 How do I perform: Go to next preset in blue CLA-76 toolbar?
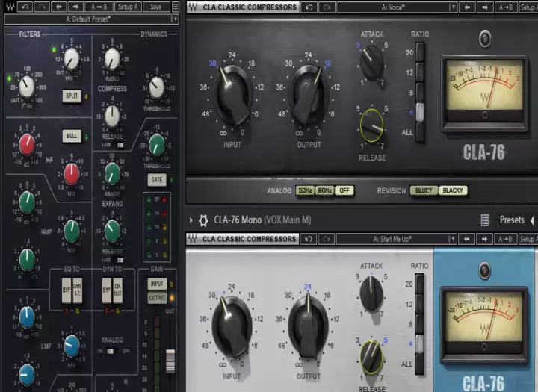point(484,239)
